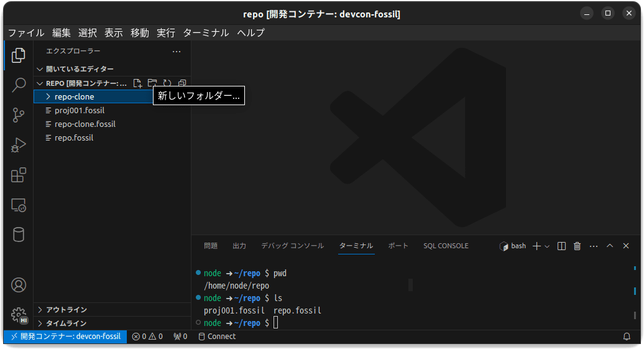Maximize the panel with the up chevron

[610, 246]
